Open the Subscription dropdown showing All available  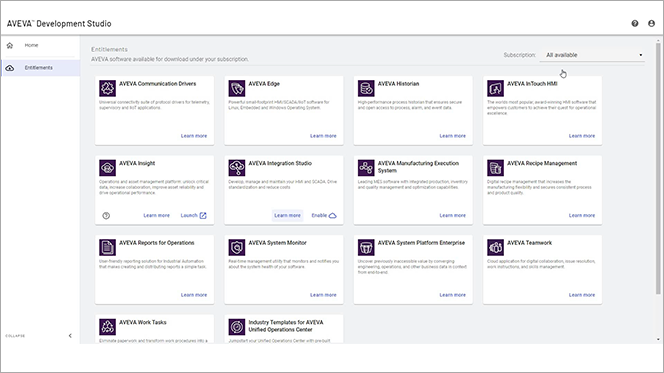pos(592,55)
